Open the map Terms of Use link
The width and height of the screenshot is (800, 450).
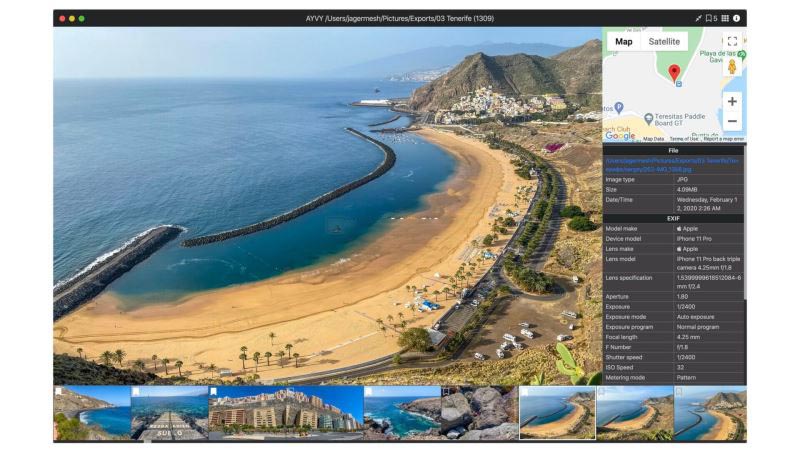coord(684,139)
